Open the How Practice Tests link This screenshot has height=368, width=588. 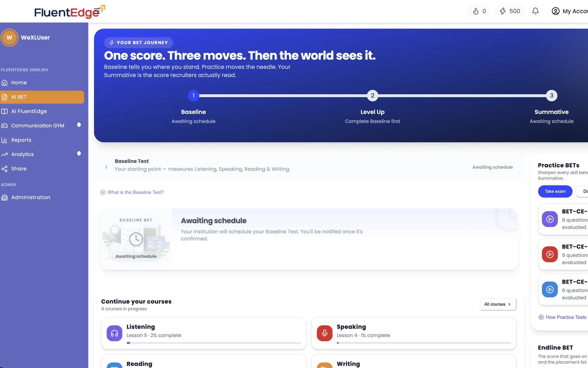[563, 317]
